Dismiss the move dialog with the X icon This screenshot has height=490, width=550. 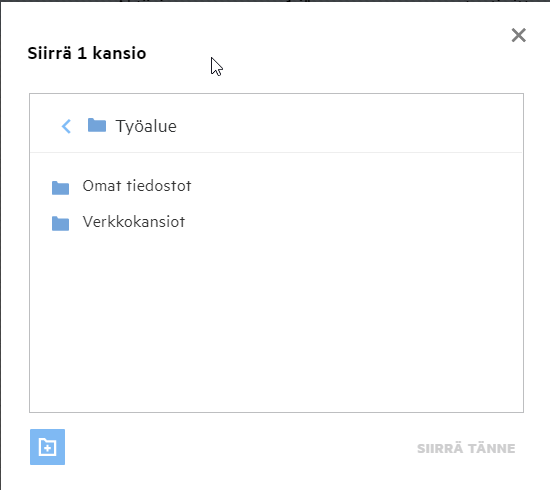(518, 35)
